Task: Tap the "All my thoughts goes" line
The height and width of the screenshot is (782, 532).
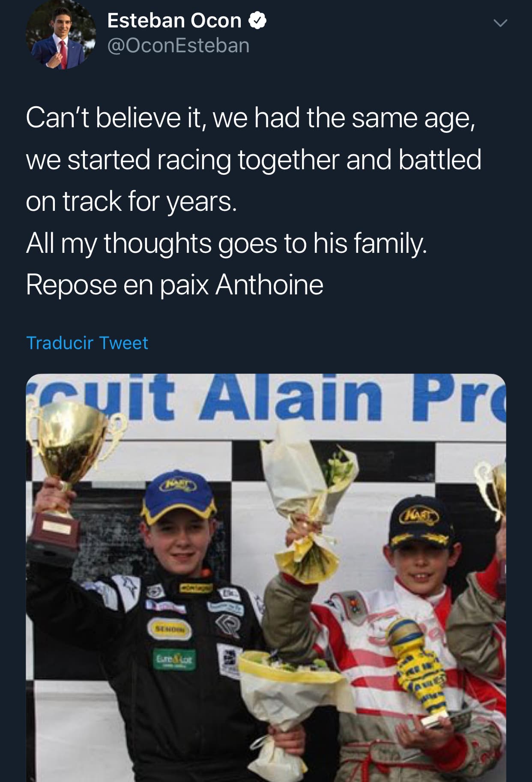Action: click(226, 243)
